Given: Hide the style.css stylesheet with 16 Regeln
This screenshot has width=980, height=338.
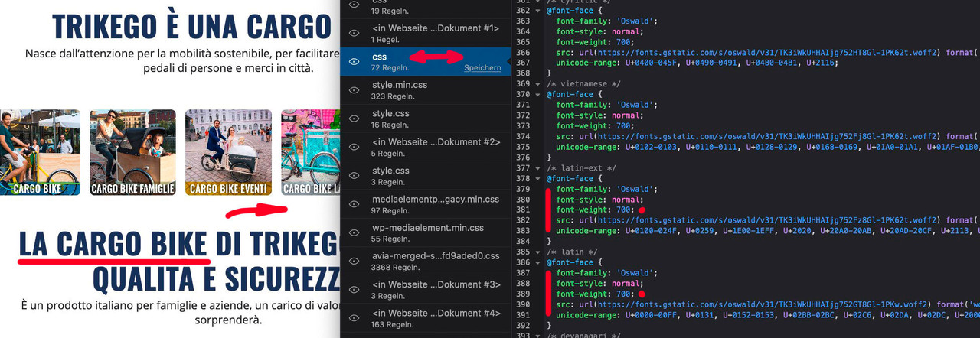Looking at the screenshot, I should (354, 119).
